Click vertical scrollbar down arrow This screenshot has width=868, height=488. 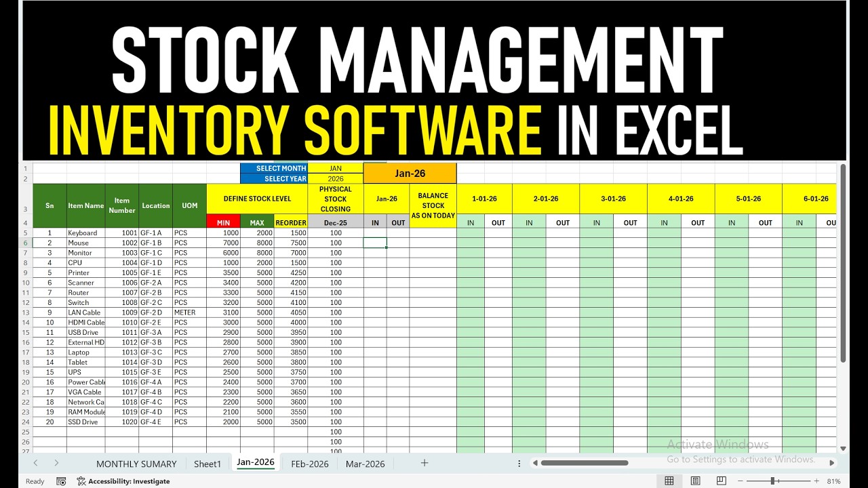pos(843,448)
